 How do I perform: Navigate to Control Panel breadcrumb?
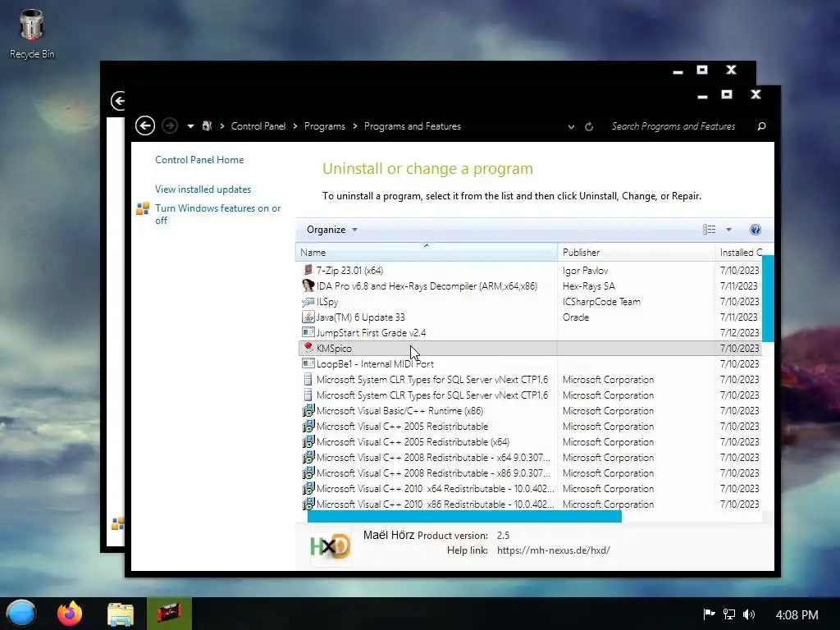[258, 126]
